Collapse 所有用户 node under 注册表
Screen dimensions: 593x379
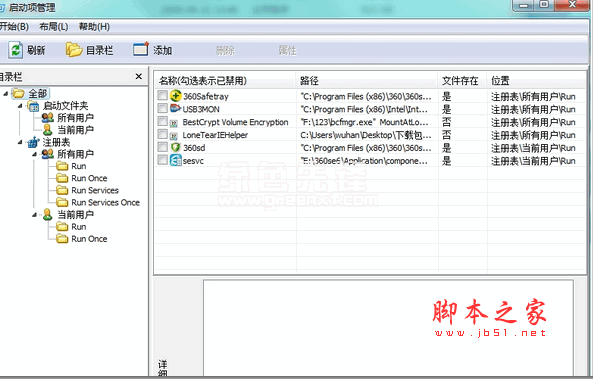click(x=34, y=154)
